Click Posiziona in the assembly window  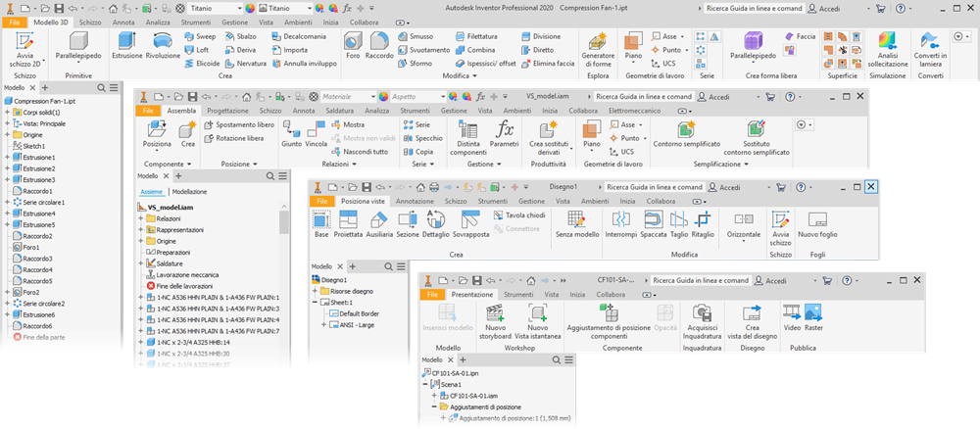coord(156,135)
